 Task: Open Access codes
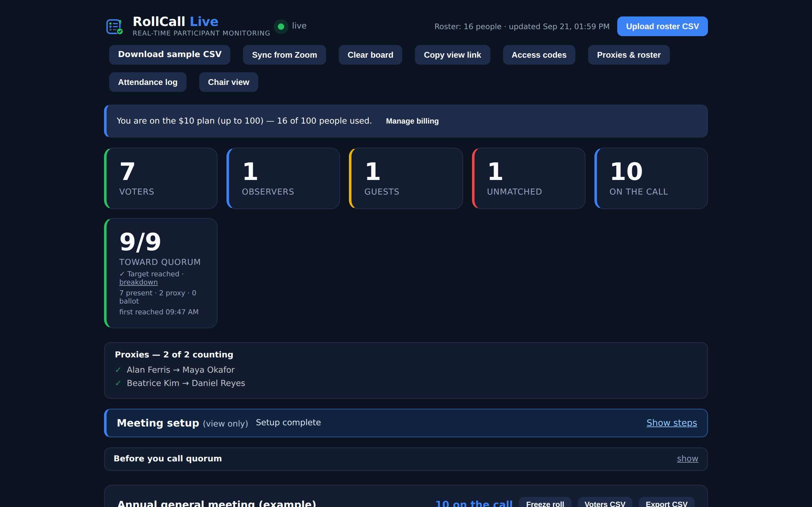click(539, 55)
